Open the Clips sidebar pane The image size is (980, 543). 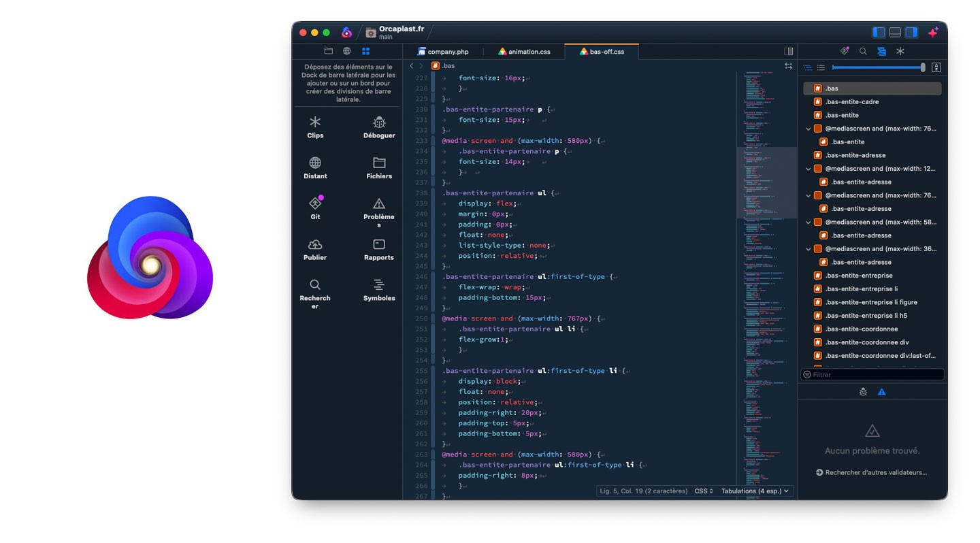click(315, 127)
